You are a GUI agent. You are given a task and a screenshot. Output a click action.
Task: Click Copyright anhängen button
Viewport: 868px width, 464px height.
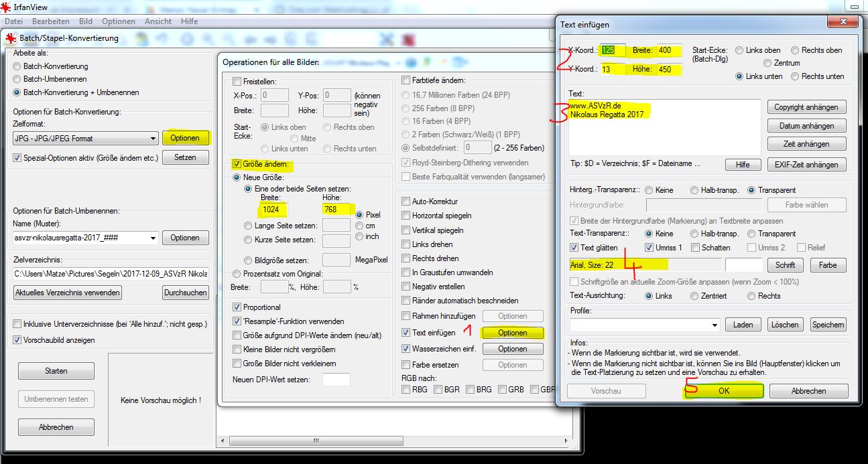(807, 107)
